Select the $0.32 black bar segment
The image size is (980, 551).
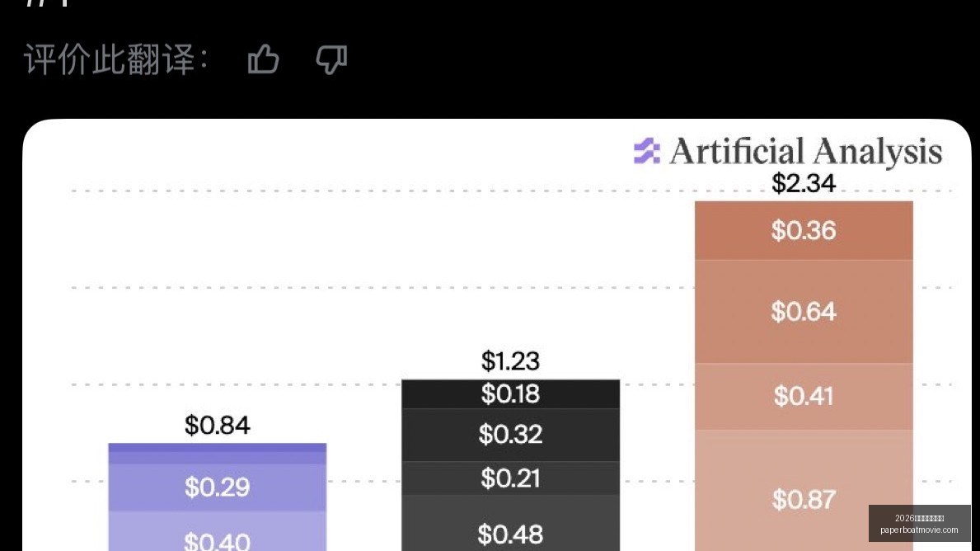511,436
